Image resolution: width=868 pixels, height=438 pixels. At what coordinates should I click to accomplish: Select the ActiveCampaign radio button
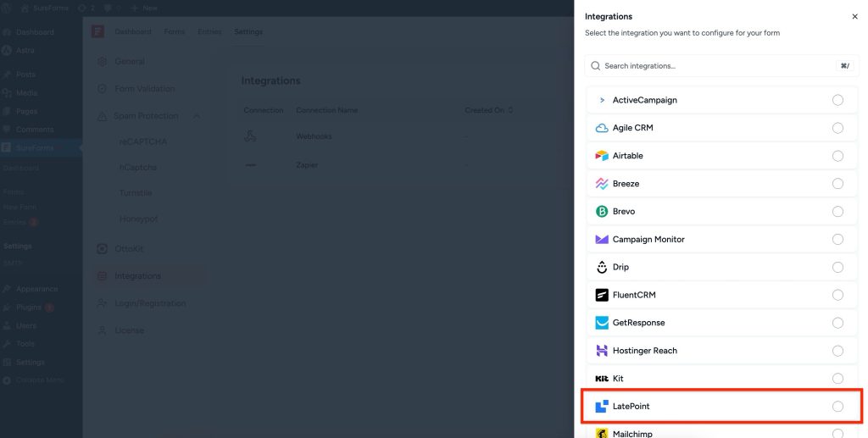click(837, 100)
